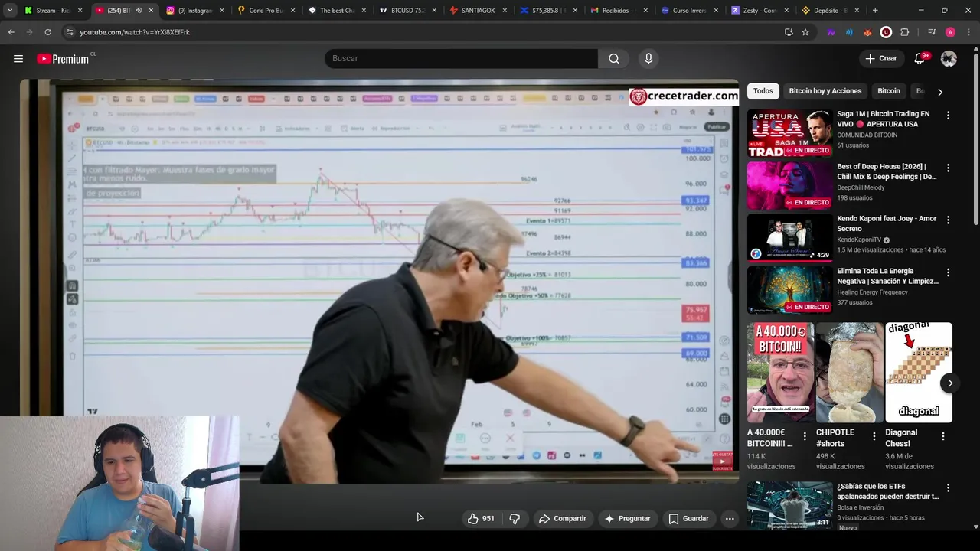The image size is (980, 551).
Task: Switch to SANTIAGOX tab
Action: coord(476,11)
